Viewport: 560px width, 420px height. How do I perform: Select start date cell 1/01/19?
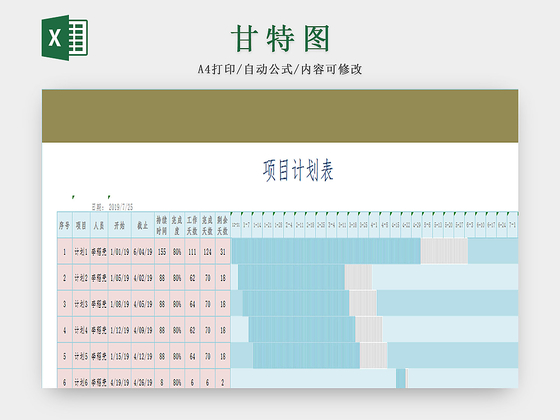[120, 251]
